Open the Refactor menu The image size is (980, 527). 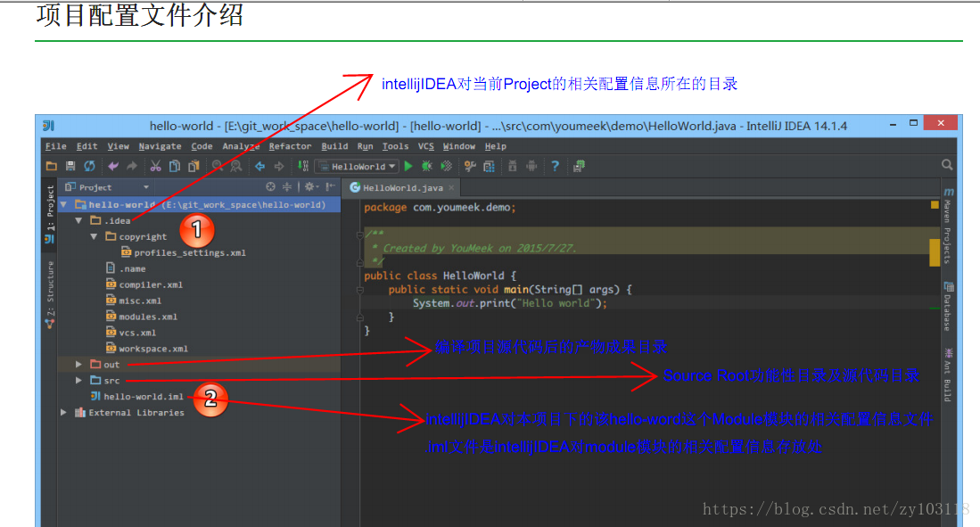coord(290,146)
